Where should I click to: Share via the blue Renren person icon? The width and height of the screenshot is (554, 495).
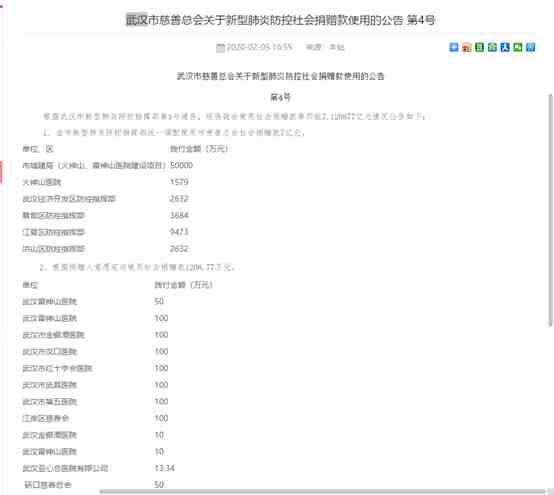(505, 47)
